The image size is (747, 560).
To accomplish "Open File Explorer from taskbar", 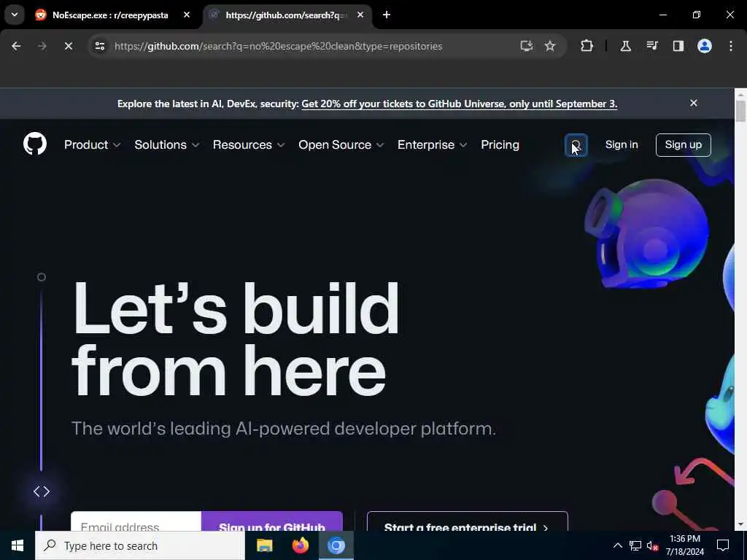I will pos(264,545).
